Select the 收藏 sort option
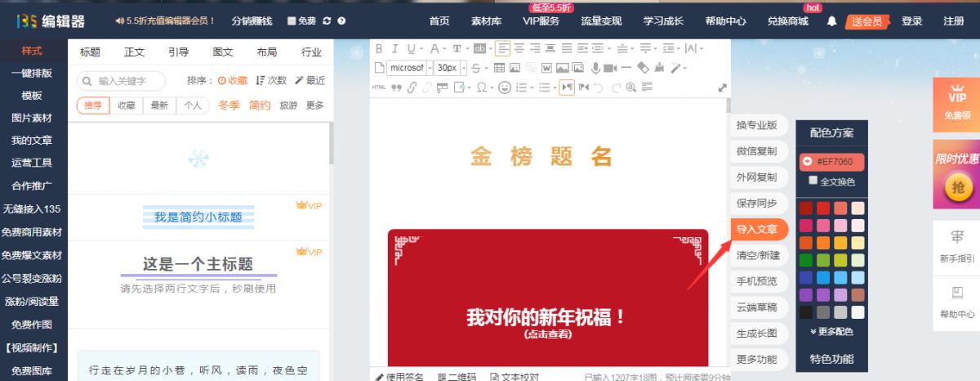 point(232,80)
